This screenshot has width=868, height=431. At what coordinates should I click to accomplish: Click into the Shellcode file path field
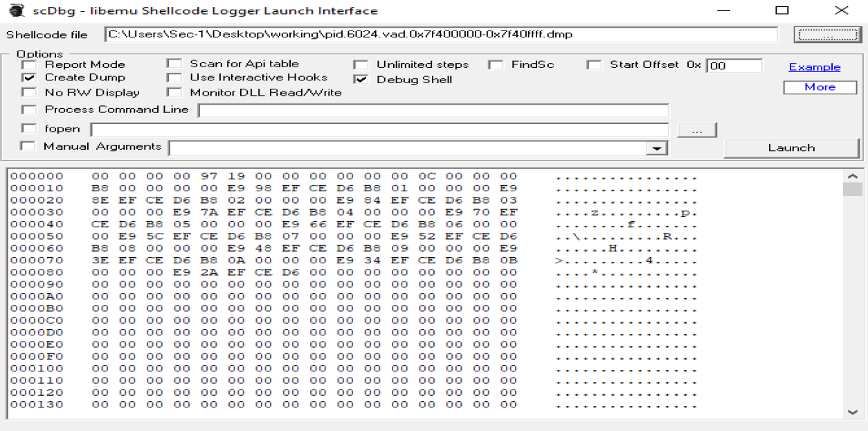[x=441, y=35]
